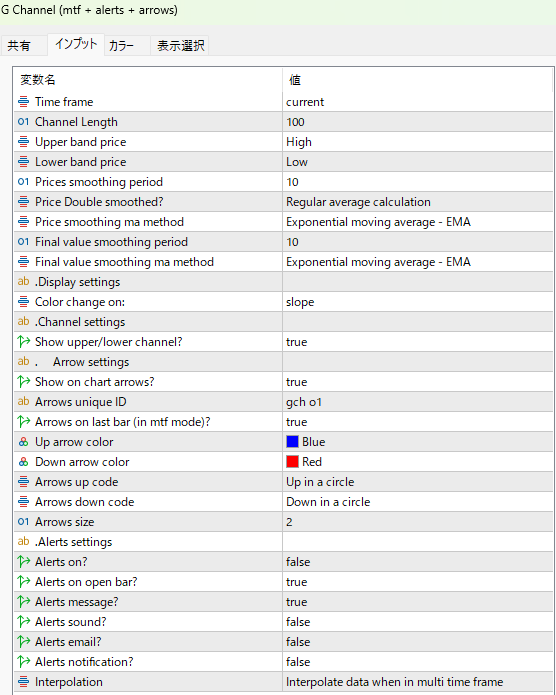
Task: Toggle the Alerts sound? false value
Action: click(x=418, y=622)
